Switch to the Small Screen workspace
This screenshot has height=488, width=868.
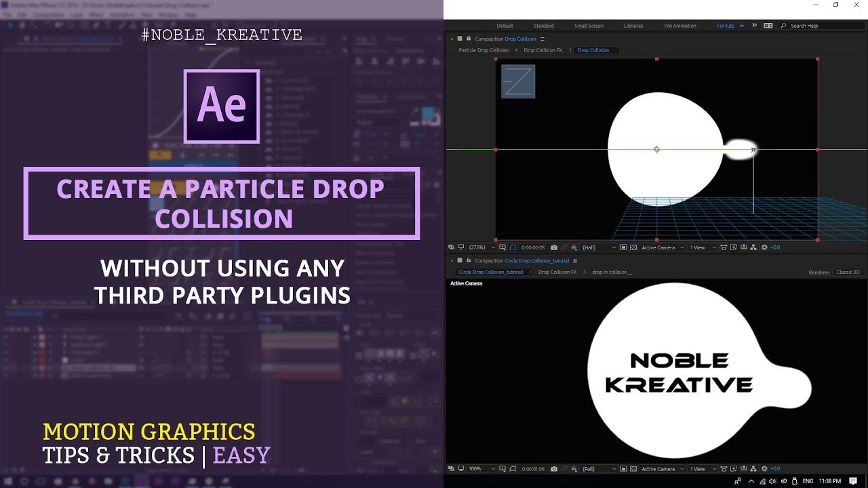[x=589, y=26]
